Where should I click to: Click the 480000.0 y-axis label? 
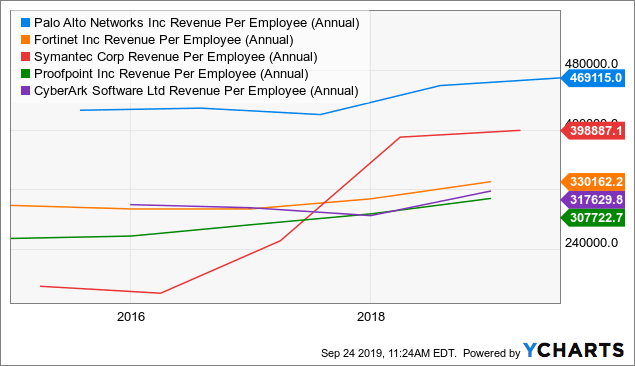tap(591, 64)
